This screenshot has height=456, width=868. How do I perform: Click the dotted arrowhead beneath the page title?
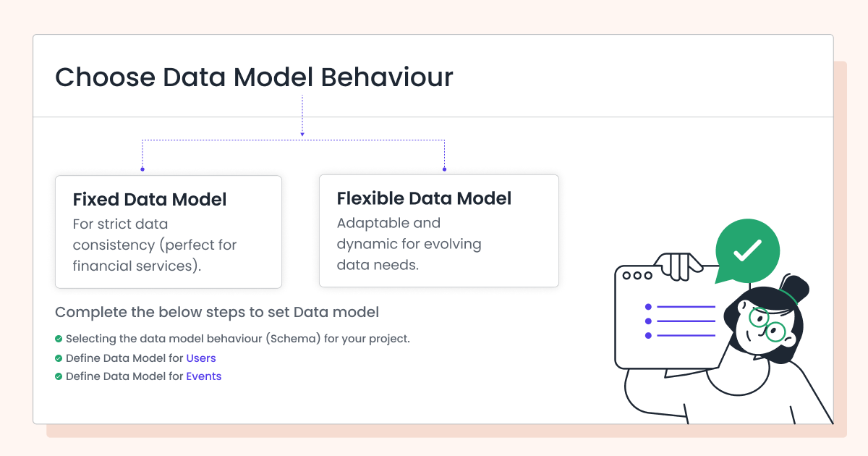click(302, 133)
